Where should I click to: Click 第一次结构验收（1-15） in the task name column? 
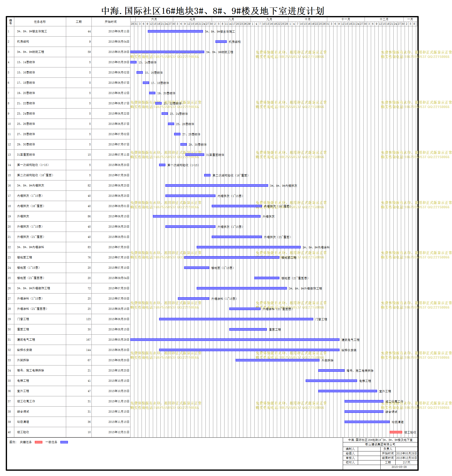pos(33,165)
